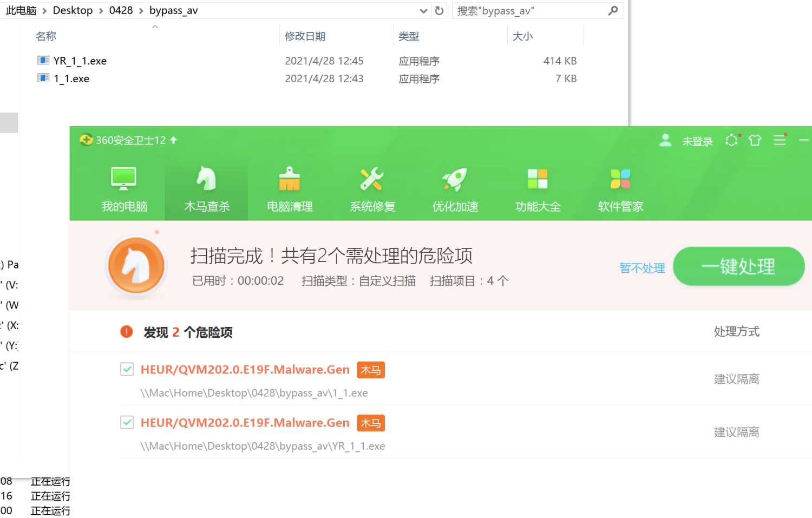
Task: Sort Explorer files by 类型 column
Action: pyautogui.click(x=409, y=36)
